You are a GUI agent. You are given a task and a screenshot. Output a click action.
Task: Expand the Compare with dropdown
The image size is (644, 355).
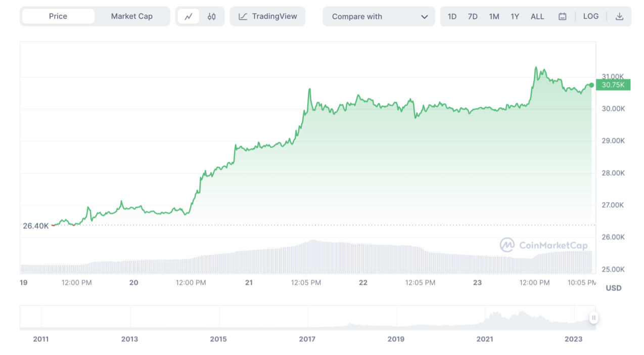click(379, 17)
